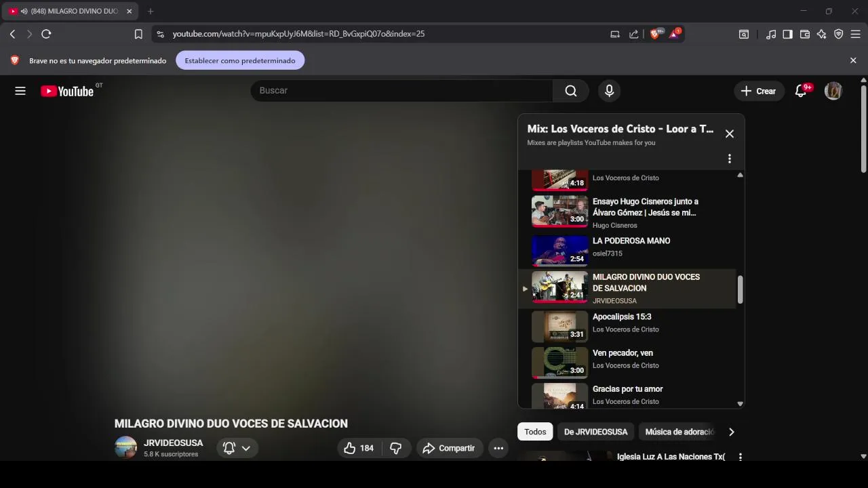Open options for Iglesia Luz A Las Naciones video
868x488 pixels.
(741, 457)
